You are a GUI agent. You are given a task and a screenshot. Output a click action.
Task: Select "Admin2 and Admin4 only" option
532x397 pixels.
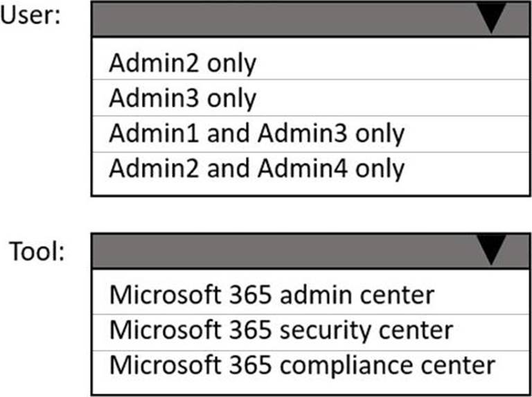tap(256, 168)
